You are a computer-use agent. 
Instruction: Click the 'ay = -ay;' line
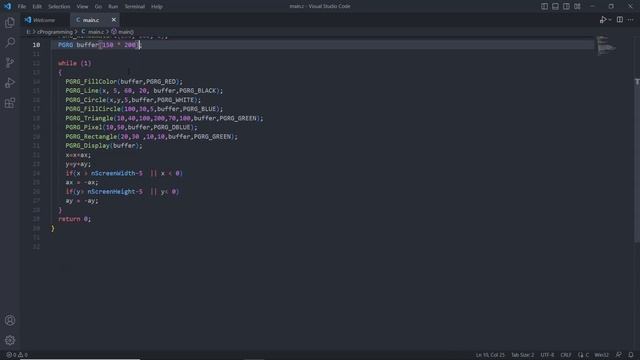(x=82, y=201)
